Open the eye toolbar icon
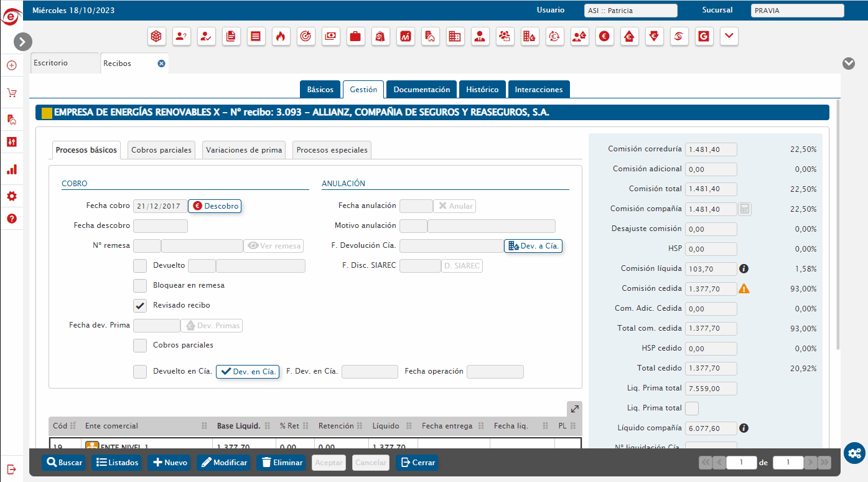 pyautogui.click(x=679, y=37)
